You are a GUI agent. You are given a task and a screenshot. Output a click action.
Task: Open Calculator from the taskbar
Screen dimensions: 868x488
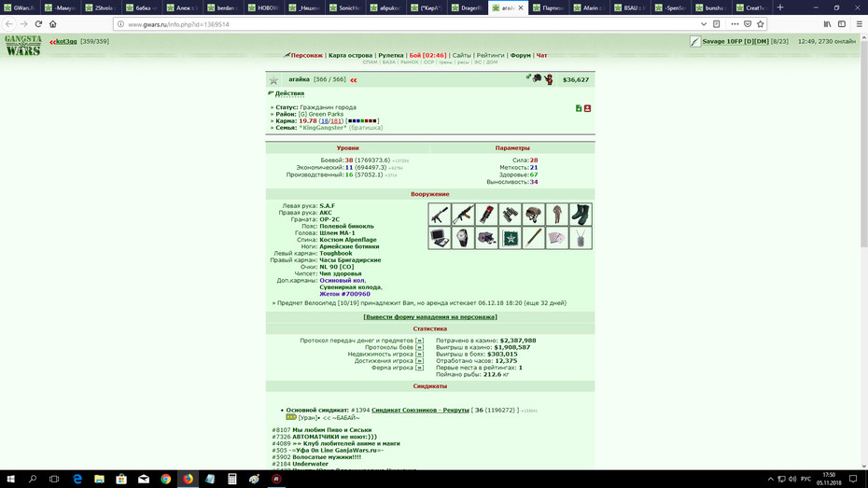(x=232, y=480)
